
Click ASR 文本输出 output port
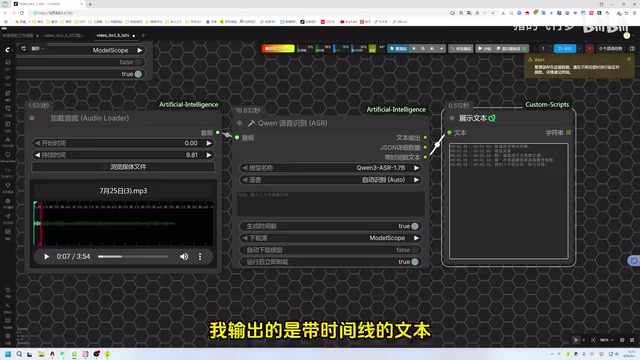point(425,138)
